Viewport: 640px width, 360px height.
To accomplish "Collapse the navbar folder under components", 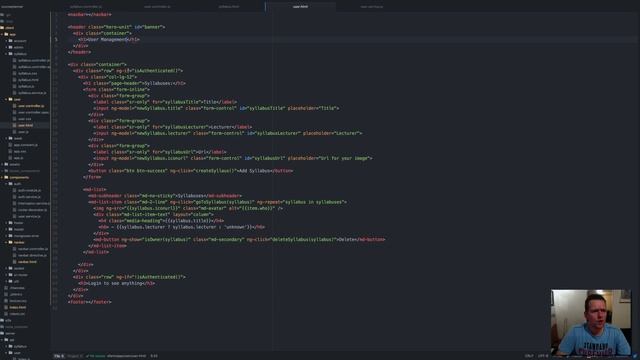I will pos(6,242).
